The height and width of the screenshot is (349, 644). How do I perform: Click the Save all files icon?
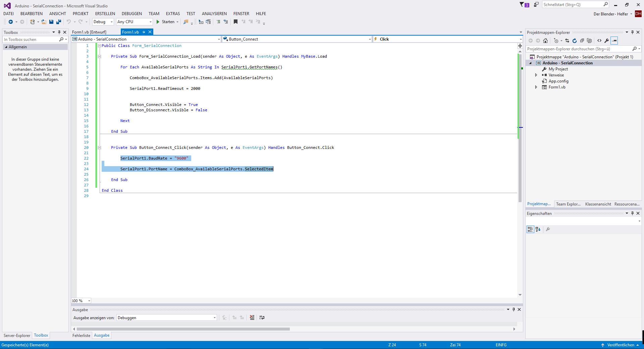pos(58,22)
